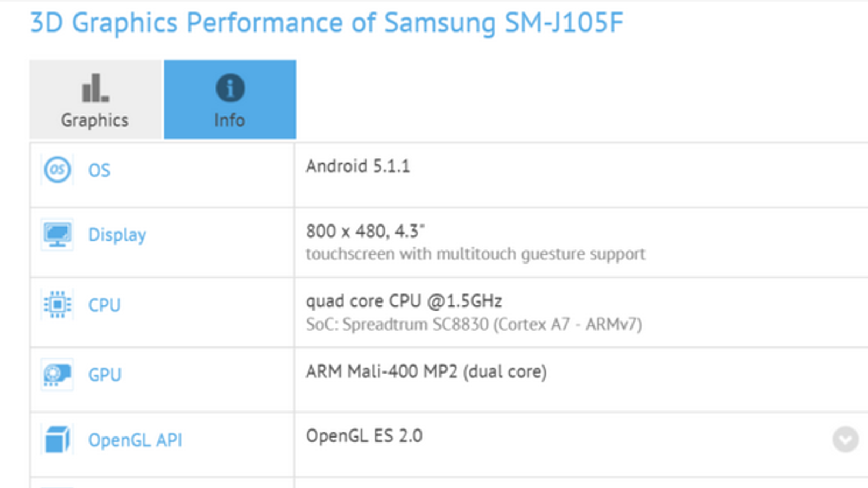Screen dimensions: 868x488
Task: Click the OpenGL API cube icon
Action: point(57,439)
